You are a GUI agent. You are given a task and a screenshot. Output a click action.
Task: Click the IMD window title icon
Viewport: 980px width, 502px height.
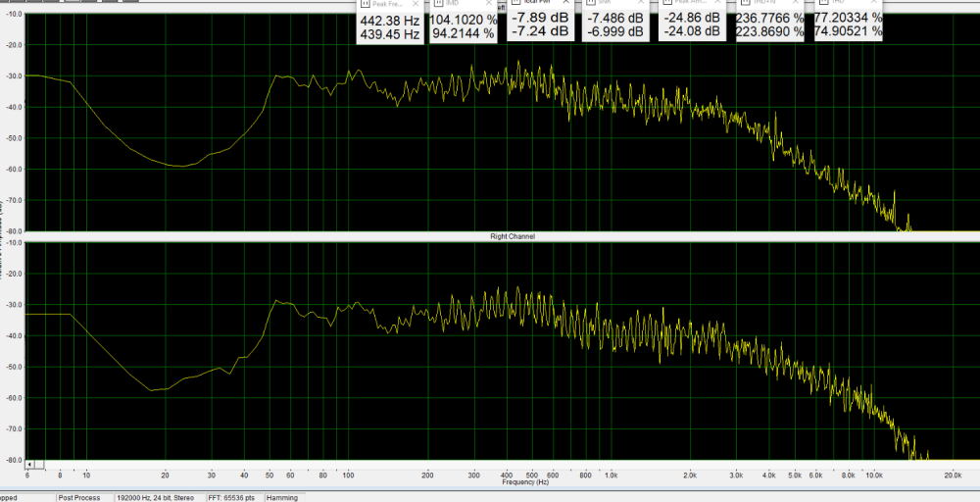[x=437, y=4]
